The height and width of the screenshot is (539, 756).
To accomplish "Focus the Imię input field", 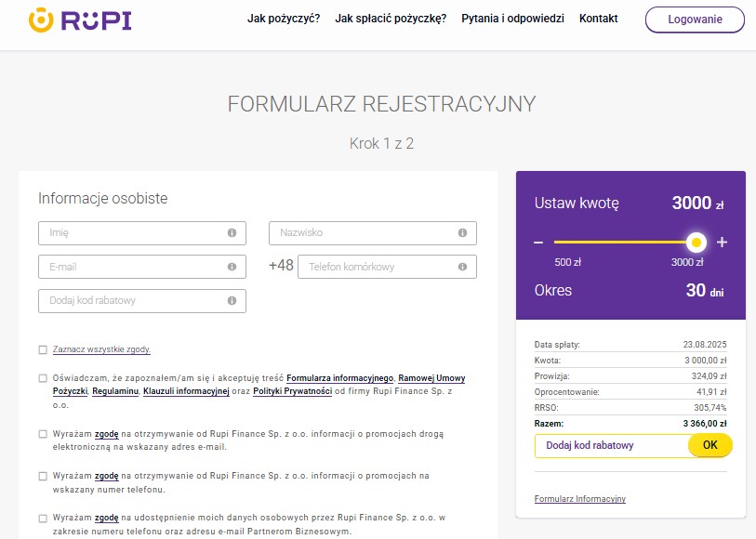I will click(x=130, y=233).
